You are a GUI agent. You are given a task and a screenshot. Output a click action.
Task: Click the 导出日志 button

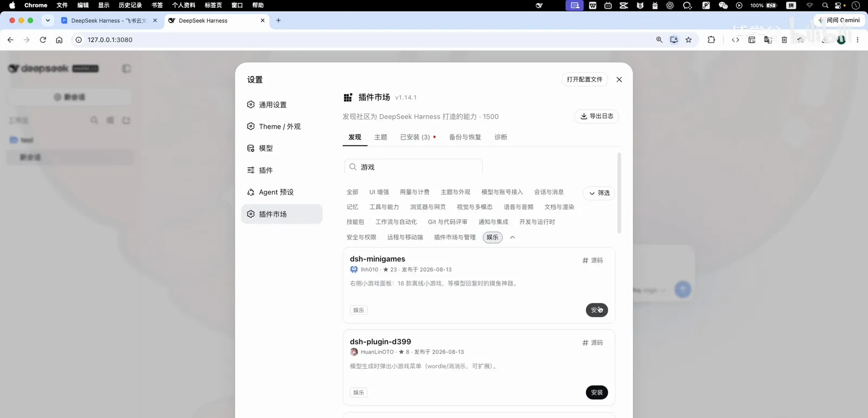(597, 116)
